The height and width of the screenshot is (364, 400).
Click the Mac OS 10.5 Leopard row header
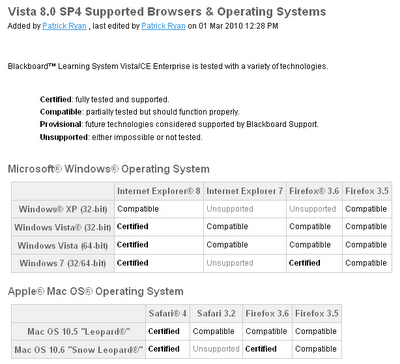(x=79, y=332)
